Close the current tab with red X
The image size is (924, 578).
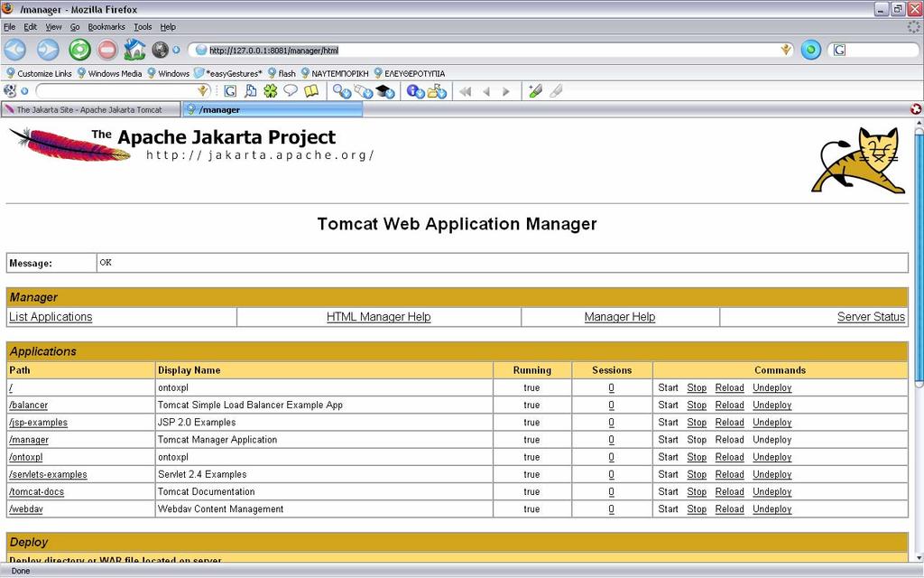coord(916,109)
